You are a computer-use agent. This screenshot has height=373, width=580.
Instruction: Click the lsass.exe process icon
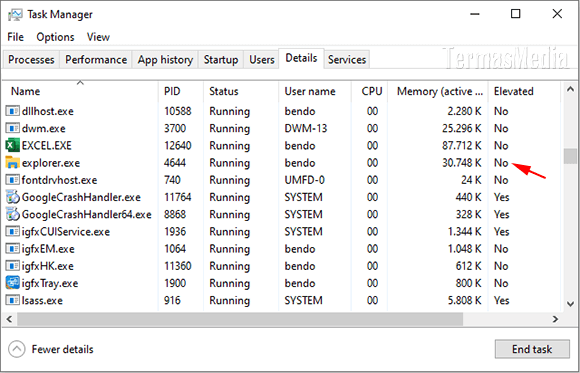[12, 300]
